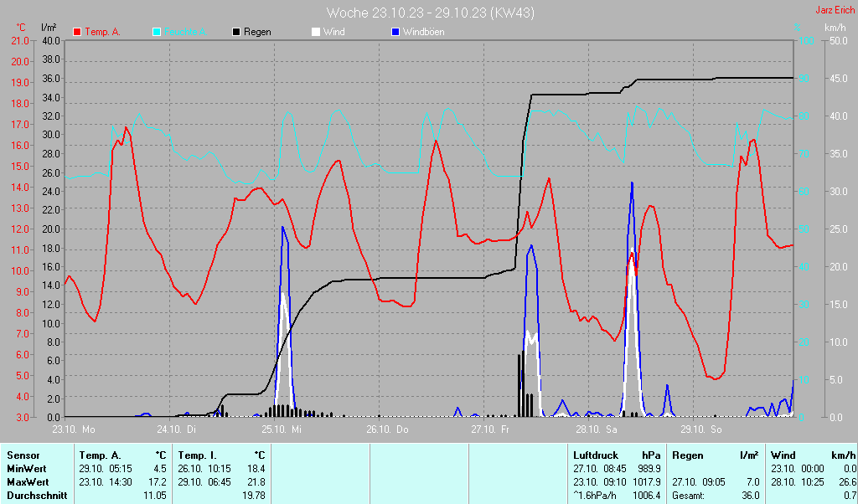The width and height of the screenshot is (858, 504).
Task: Click the '29.10. 06:45' indoor maximum timestamp
Action: coord(204,483)
